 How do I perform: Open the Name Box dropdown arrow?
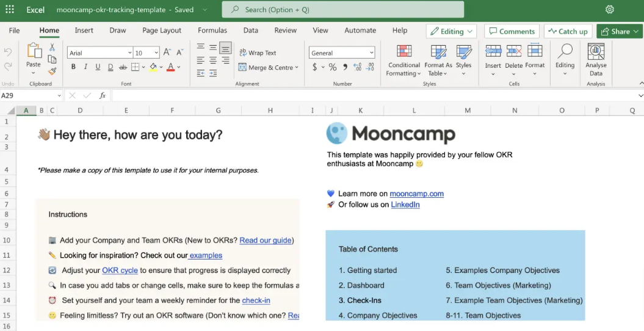(x=59, y=95)
